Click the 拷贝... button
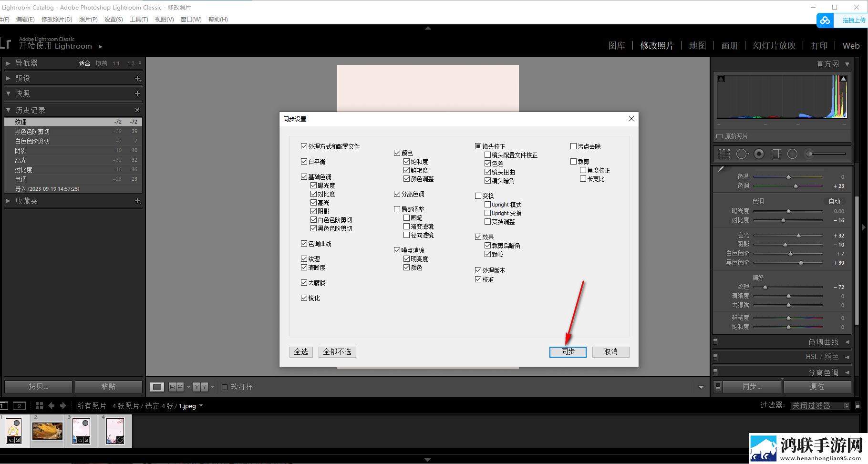Screen dimensions: 868x464 pos(38,386)
